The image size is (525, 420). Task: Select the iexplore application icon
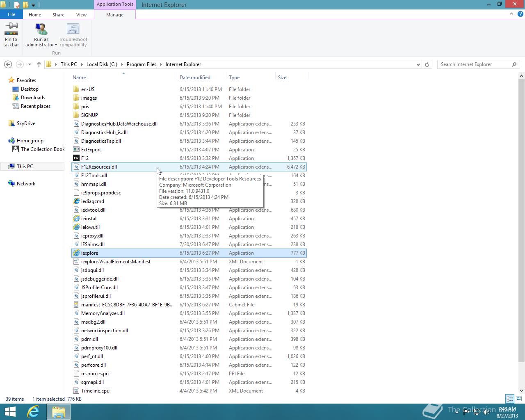[76, 253]
